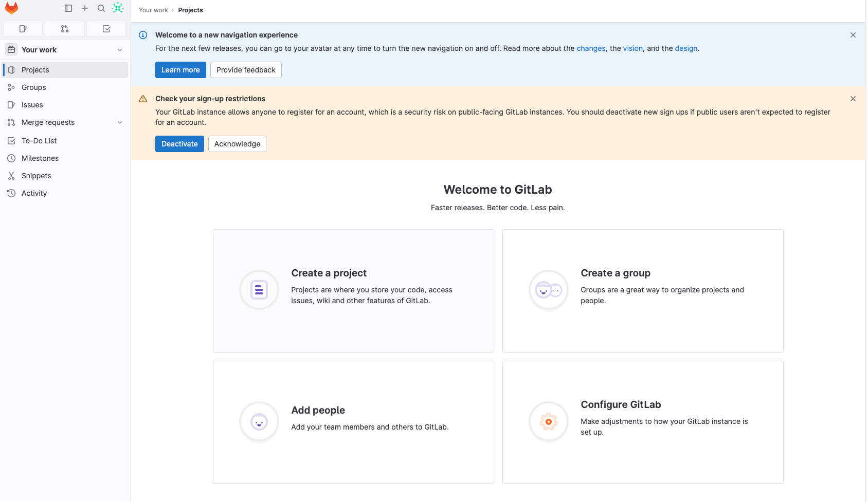Expand the Your work dropdown chevron
This screenshot has width=868, height=502.
pyautogui.click(x=120, y=49)
